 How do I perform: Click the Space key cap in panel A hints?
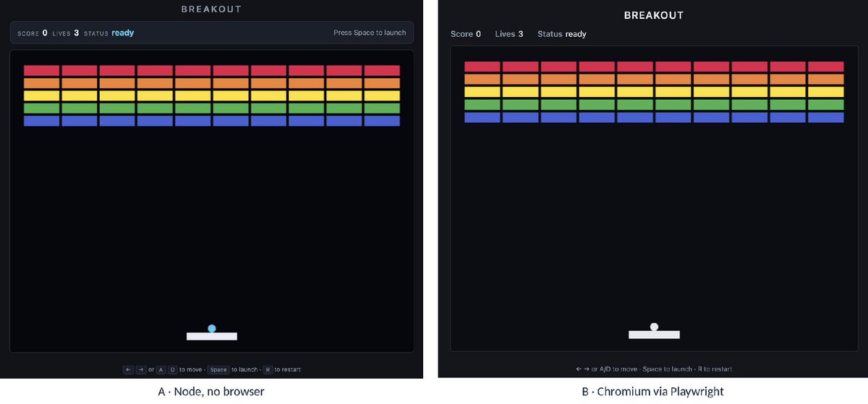point(218,369)
